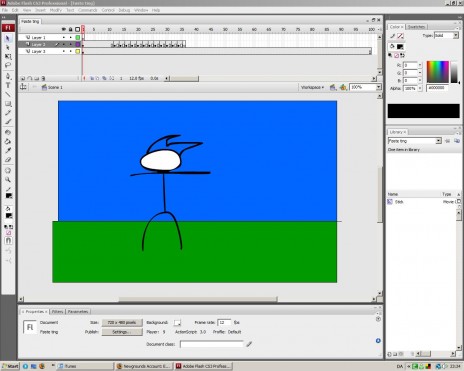The width and height of the screenshot is (464, 371).
Task: Click the Edit Symbols icon
Action: click(343, 87)
